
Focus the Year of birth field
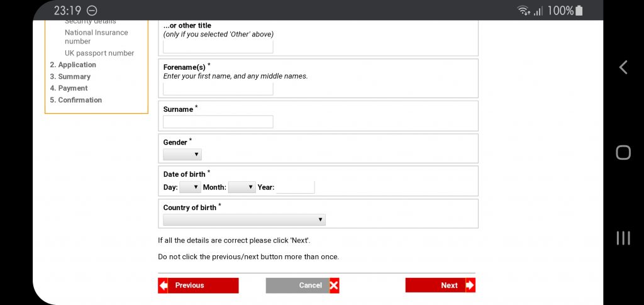(296, 187)
